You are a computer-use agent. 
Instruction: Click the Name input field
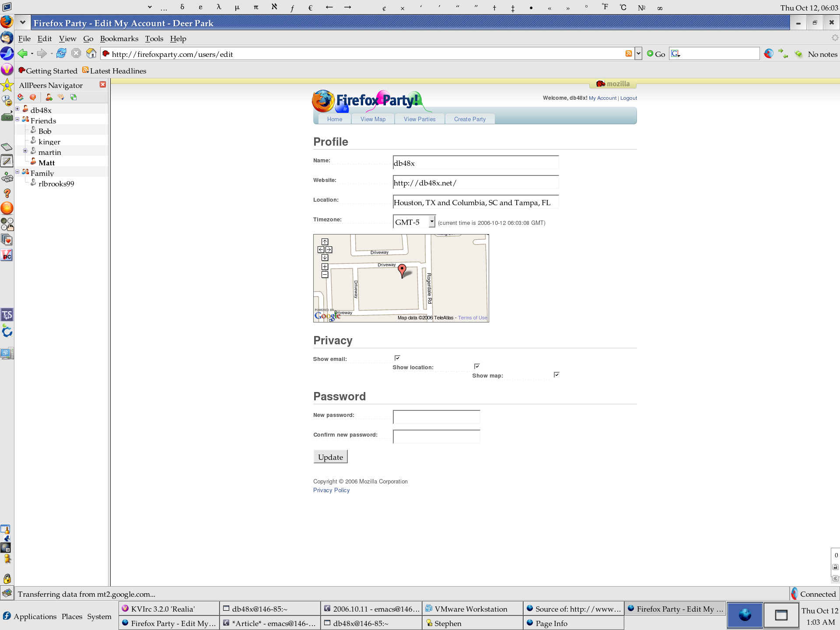tap(476, 162)
